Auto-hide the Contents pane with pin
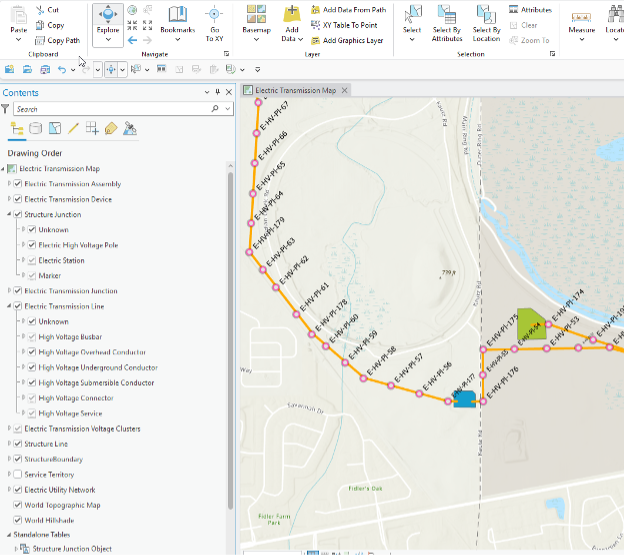Screen dimensions: 624x556 (218, 92)
